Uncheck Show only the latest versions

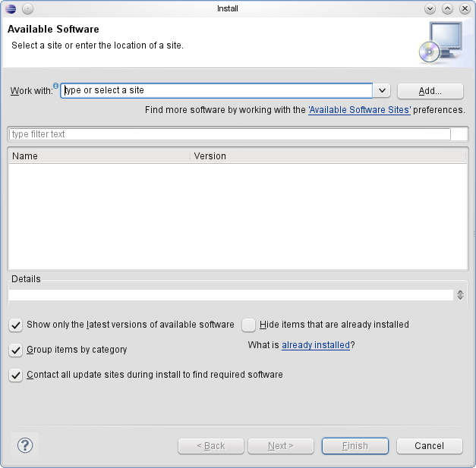point(15,325)
